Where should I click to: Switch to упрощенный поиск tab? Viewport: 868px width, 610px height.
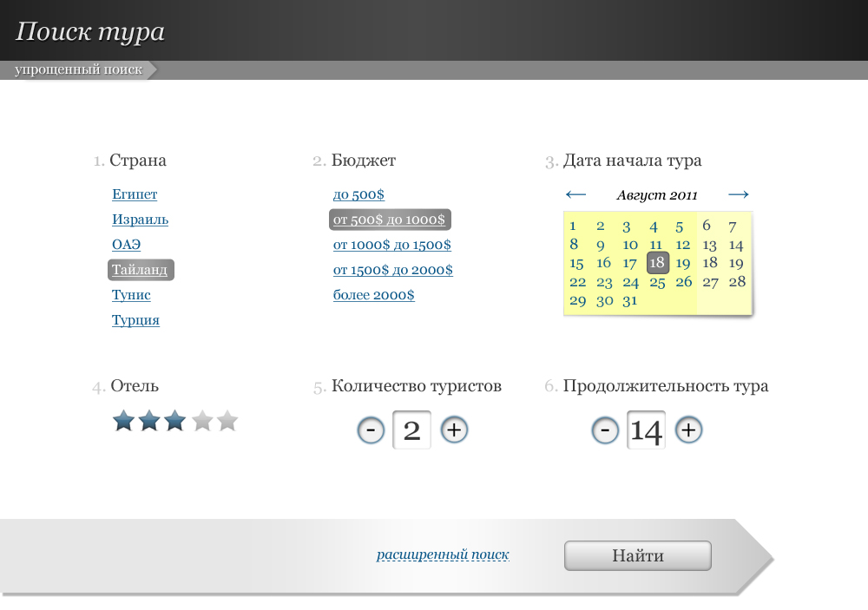[78, 70]
